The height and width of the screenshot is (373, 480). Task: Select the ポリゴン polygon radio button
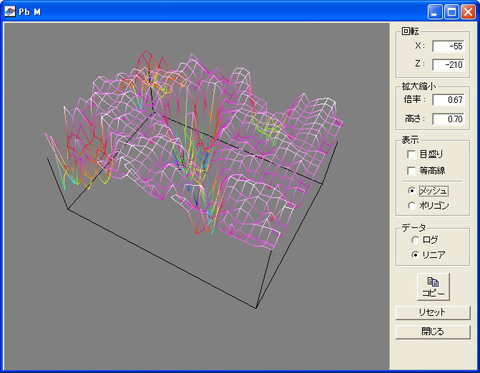point(412,206)
